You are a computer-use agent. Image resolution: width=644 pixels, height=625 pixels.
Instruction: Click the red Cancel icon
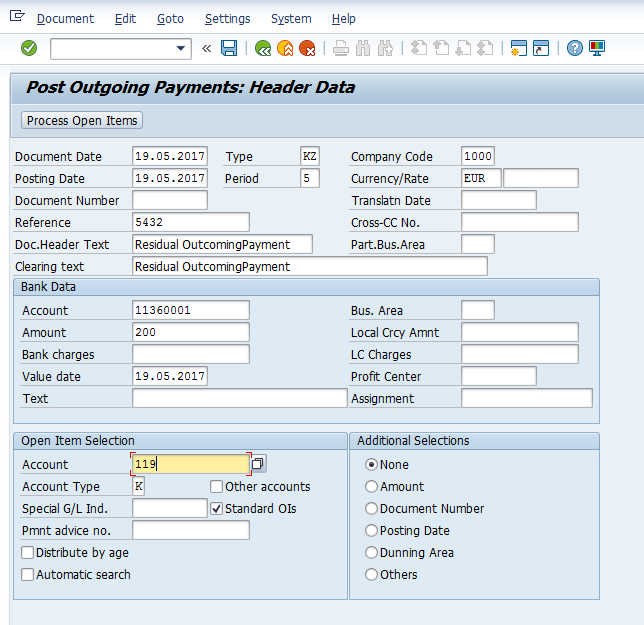(307, 48)
